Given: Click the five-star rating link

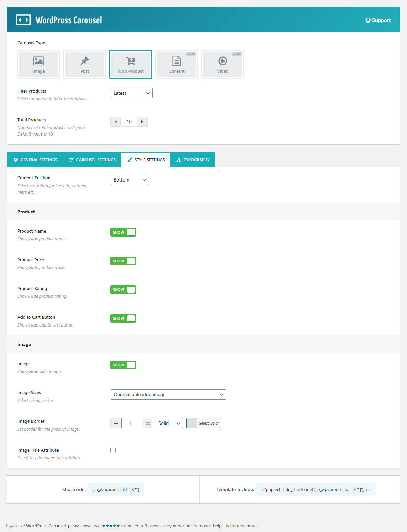Looking at the screenshot, I should [x=111, y=526].
